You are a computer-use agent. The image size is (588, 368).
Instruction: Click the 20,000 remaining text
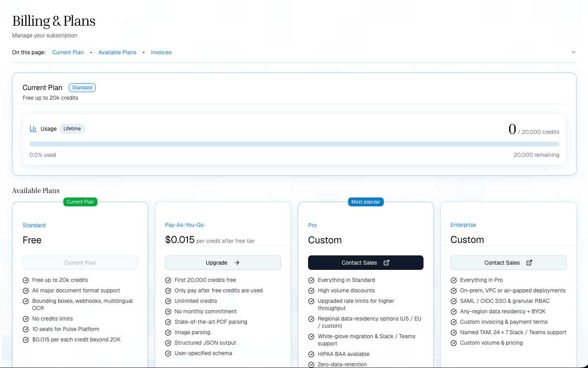(537, 155)
